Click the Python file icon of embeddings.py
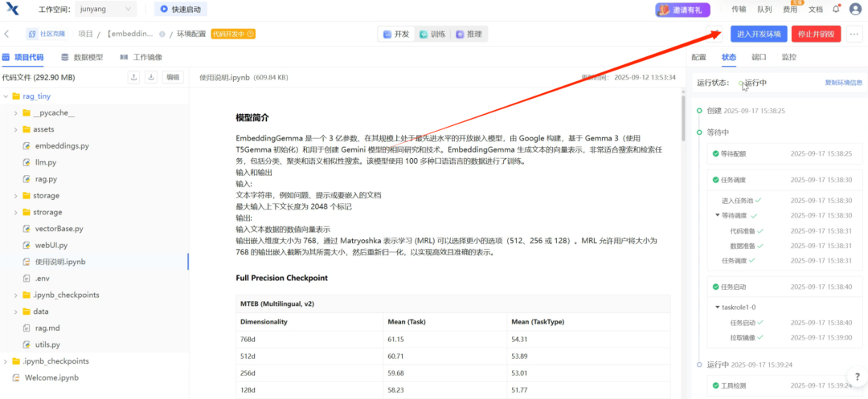Screen dimensions: 868x399 pyautogui.click(x=26, y=146)
